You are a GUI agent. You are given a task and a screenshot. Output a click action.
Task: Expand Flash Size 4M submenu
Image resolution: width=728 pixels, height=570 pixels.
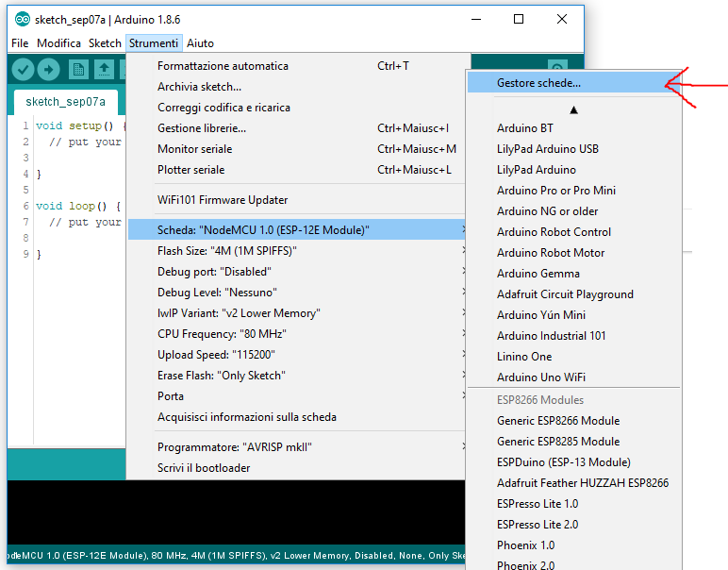pos(296,251)
